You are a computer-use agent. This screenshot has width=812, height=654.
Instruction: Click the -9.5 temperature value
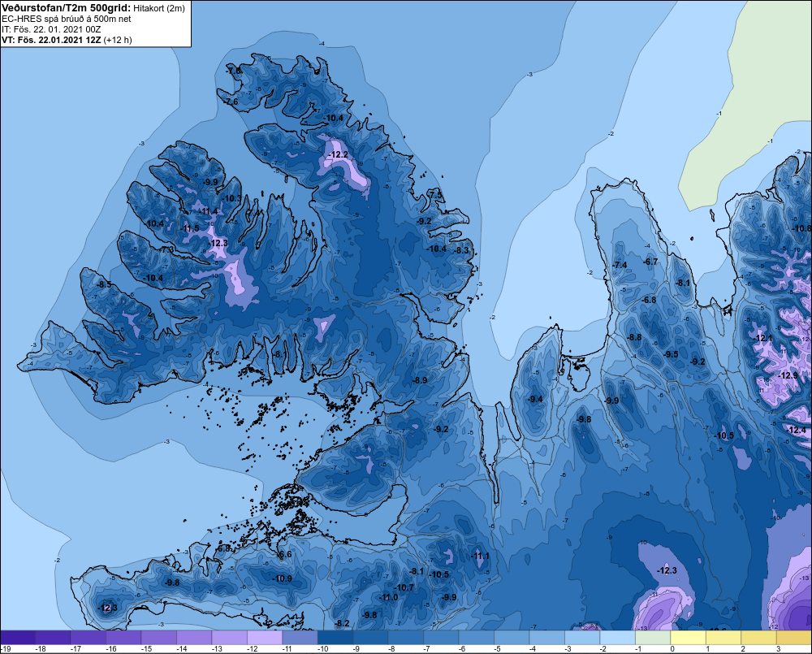671,354
